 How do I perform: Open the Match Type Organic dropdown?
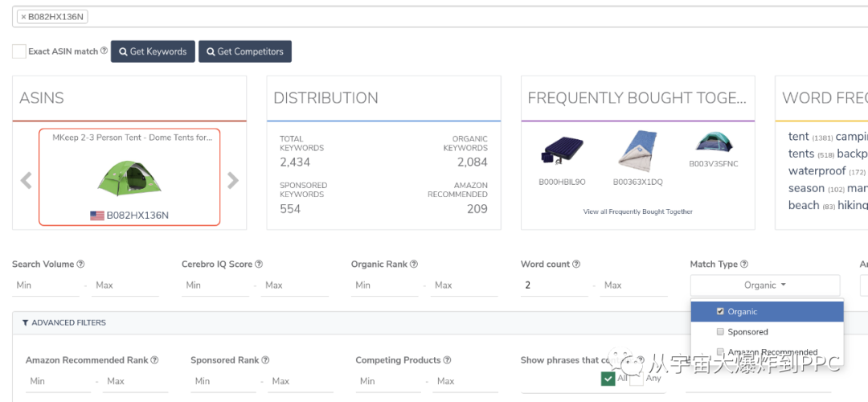coord(764,285)
